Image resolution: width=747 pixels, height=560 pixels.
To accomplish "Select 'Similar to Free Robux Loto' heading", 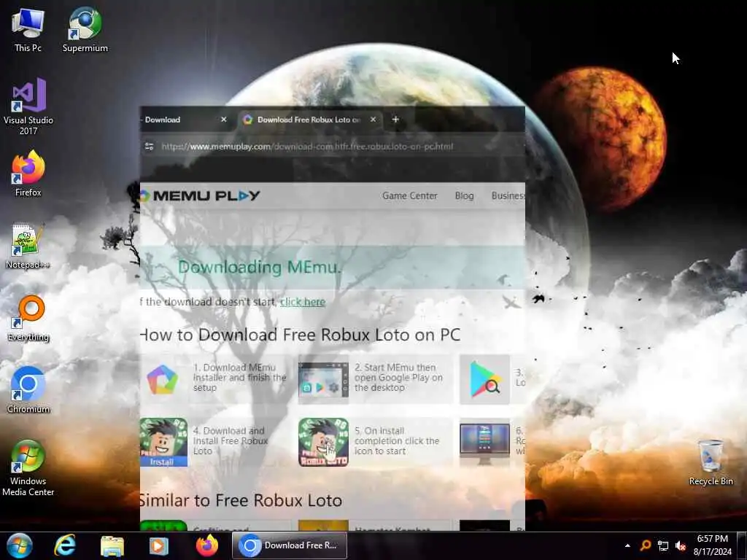I will tap(241, 500).
